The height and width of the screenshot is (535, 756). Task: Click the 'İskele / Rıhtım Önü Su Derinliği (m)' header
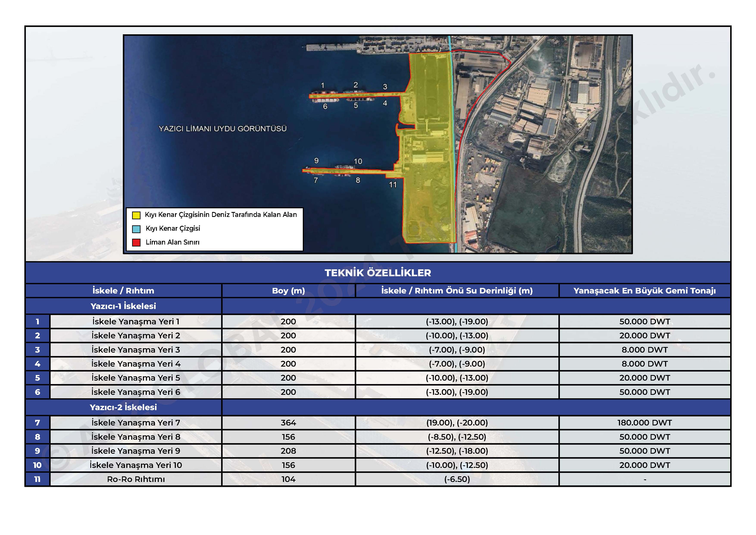tap(457, 290)
